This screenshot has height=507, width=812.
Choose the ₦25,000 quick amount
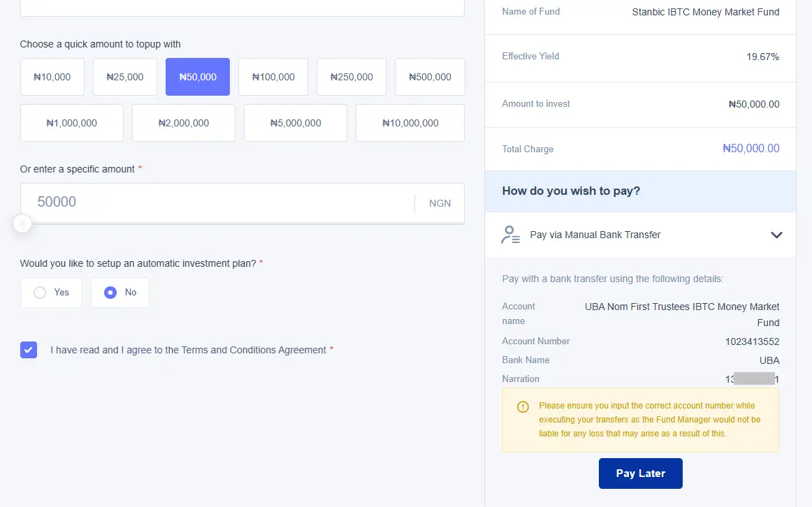124,77
